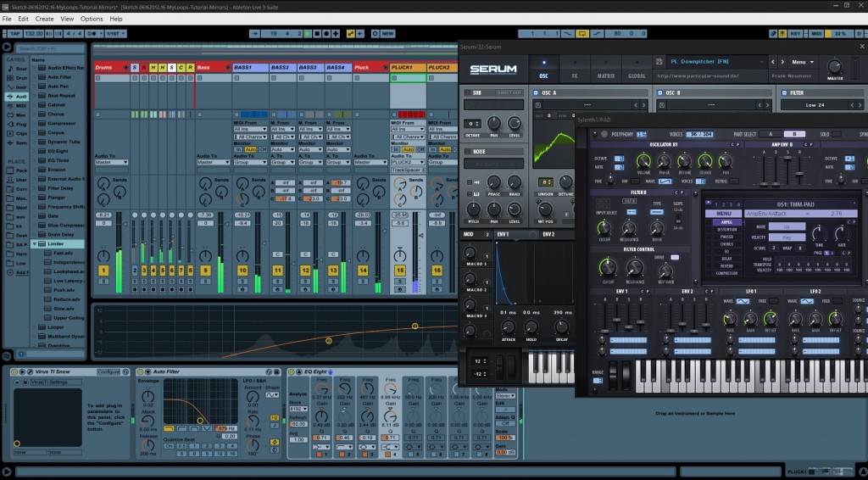The width and height of the screenshot is (868, 480).
Task: Select MIDI Effects category in browser
Action: click(17, 106)
